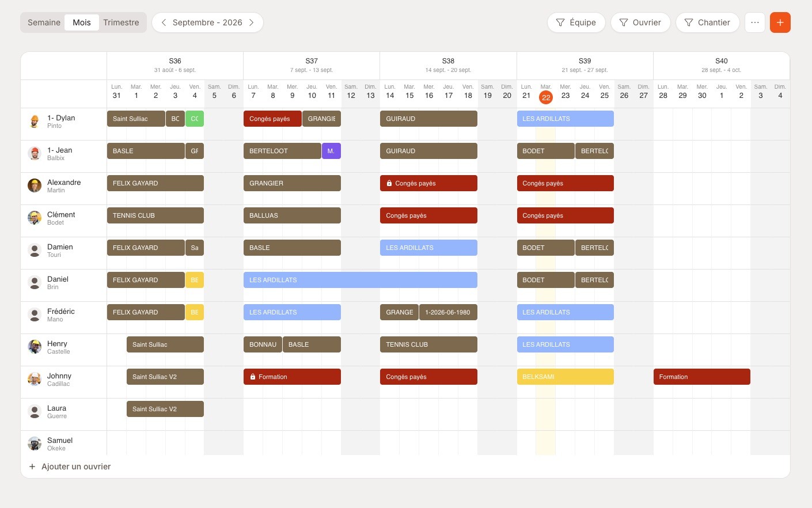
Task: Open Alexandre's locked Congés payés in S38
Action: click(x=428, y=183)
